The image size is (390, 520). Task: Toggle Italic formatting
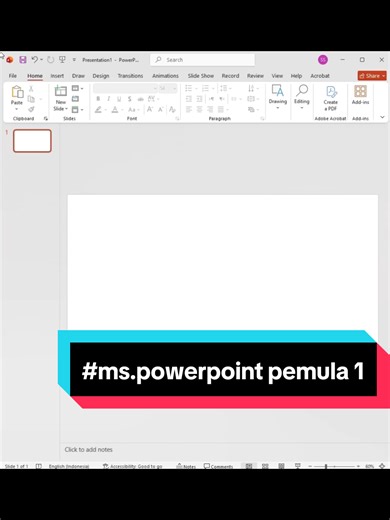[108, 99]
